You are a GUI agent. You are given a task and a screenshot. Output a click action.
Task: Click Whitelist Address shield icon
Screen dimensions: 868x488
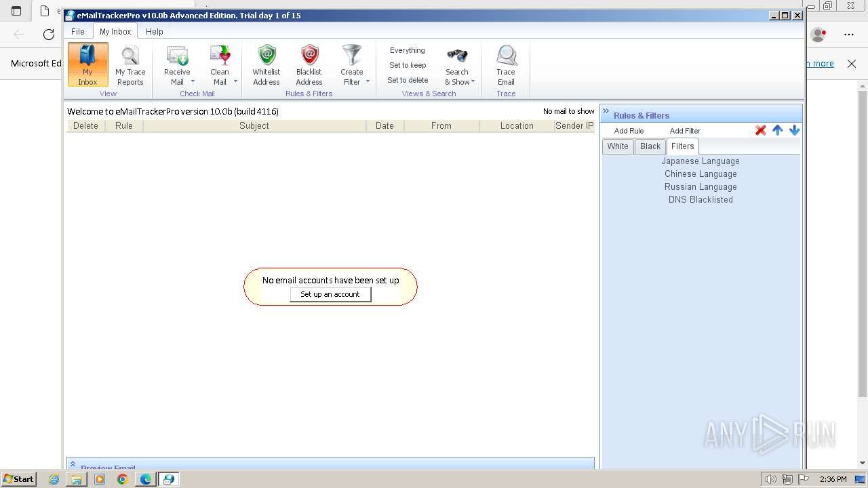(267, 55)
